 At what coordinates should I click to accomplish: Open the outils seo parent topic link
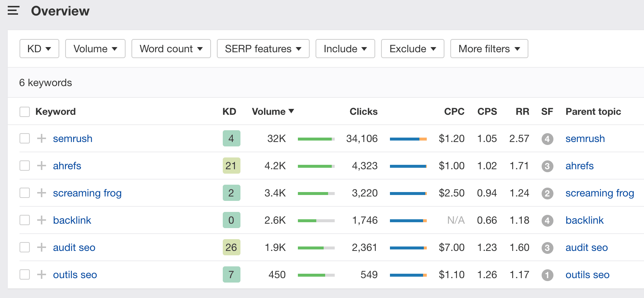click(x=587, y=275)
